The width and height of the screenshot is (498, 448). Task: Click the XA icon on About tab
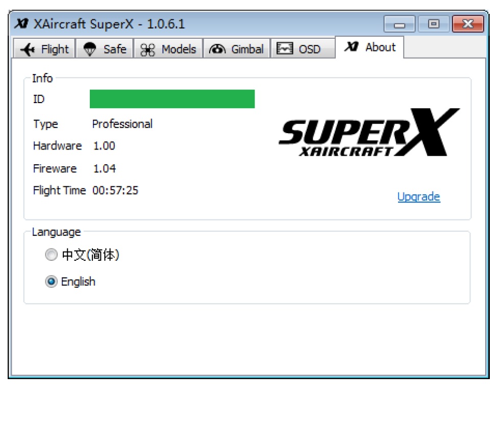pos(351,47)
